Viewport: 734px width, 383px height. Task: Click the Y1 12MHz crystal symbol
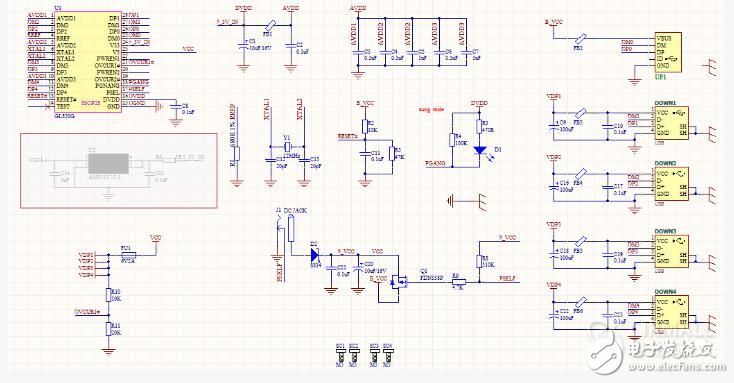point(287,147)
